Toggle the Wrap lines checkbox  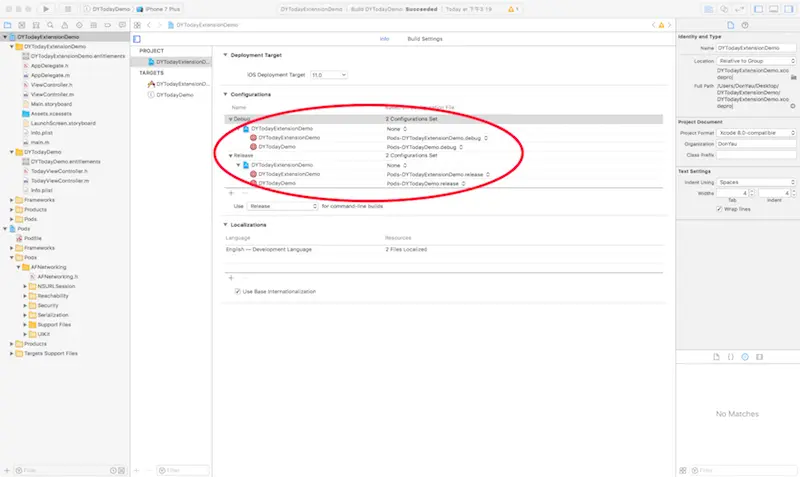point(719,209)
